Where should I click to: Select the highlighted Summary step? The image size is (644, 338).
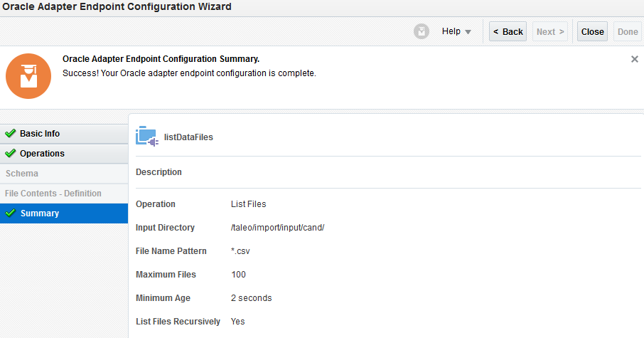(40, 213)
